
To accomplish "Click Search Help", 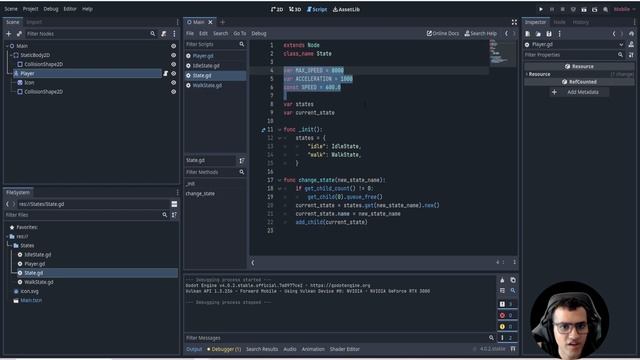I will pos(481,33).
